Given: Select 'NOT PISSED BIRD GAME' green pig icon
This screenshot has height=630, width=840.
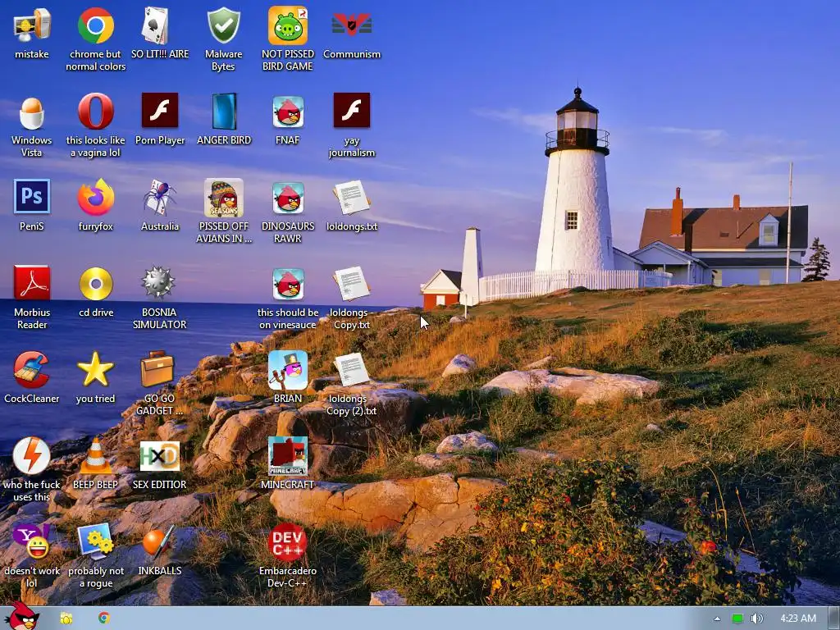Looking at the screenshot, I should coord(288,25).
